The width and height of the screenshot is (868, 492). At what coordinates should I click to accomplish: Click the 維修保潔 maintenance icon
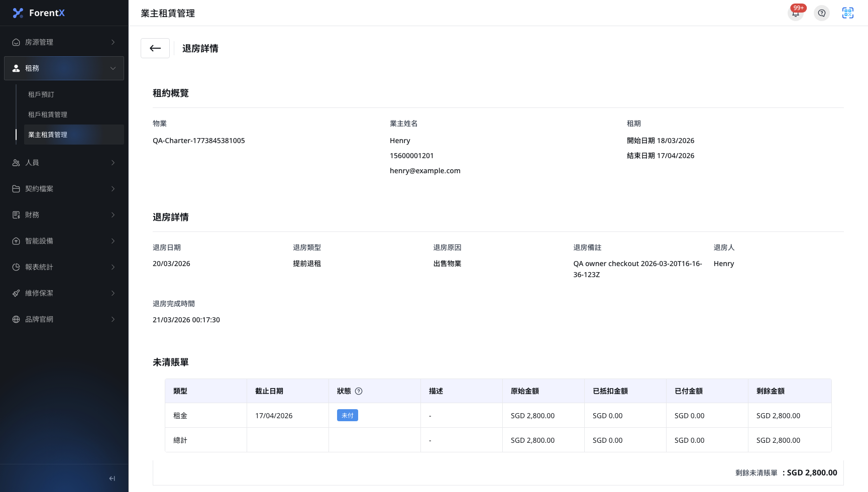coord(16,293)
